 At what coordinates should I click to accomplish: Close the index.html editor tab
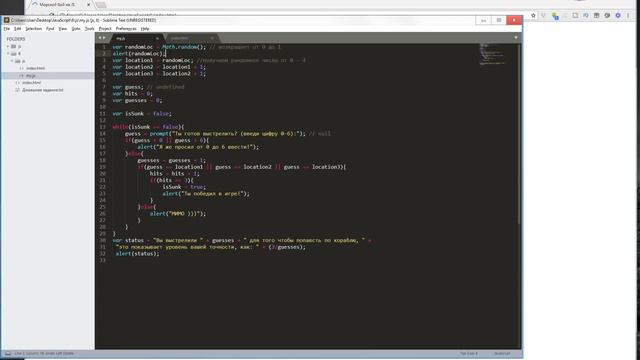tap(212, 38)
